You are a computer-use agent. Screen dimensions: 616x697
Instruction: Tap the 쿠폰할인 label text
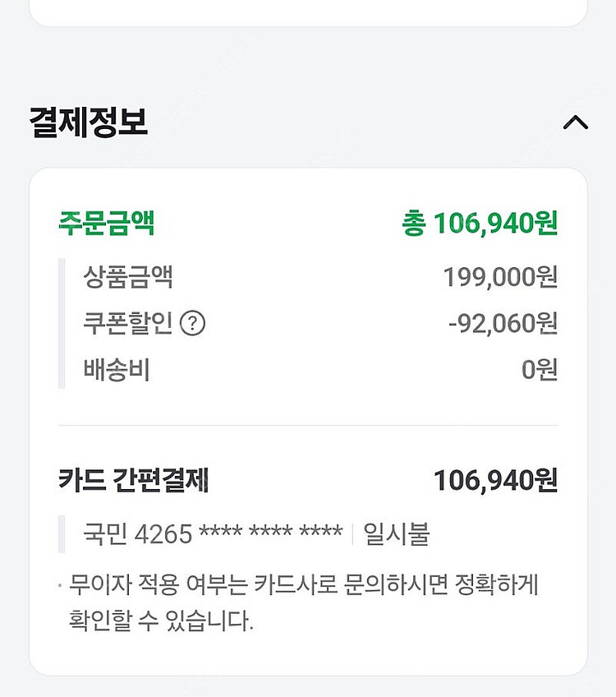click(x=128, y=324)
